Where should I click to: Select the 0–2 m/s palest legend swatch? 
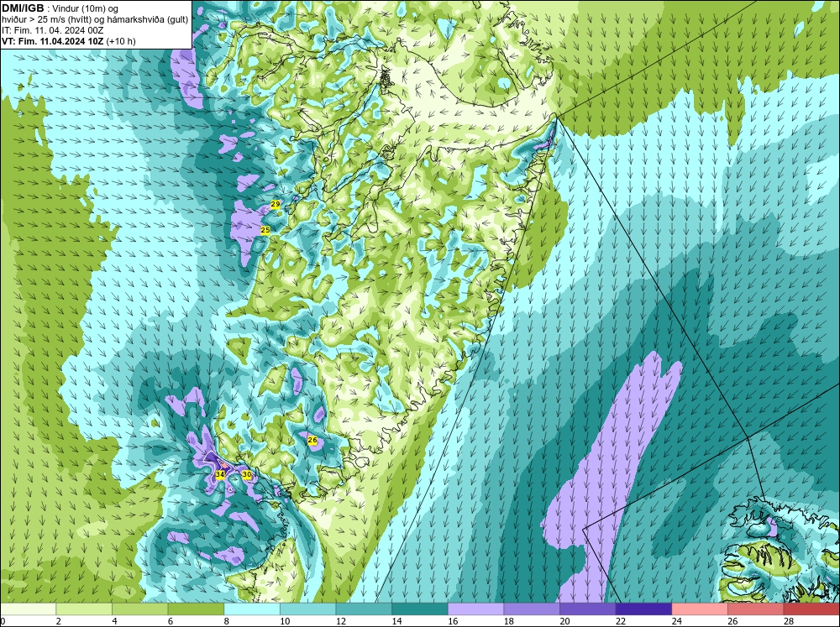(28, 609)
